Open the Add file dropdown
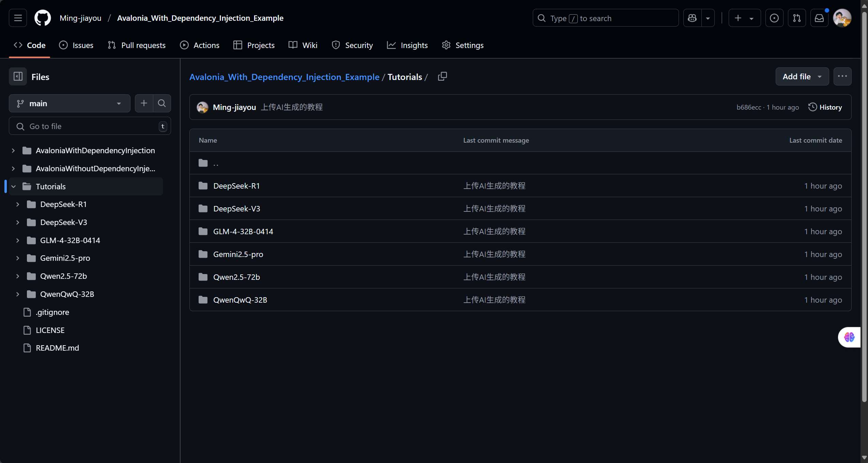Screen dimensions: 868x463 (802, 77)
